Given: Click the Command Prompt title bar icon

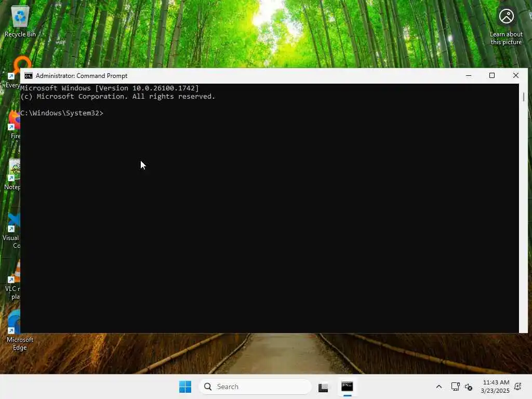Looking at the screenshot, I should coord(29,76).
